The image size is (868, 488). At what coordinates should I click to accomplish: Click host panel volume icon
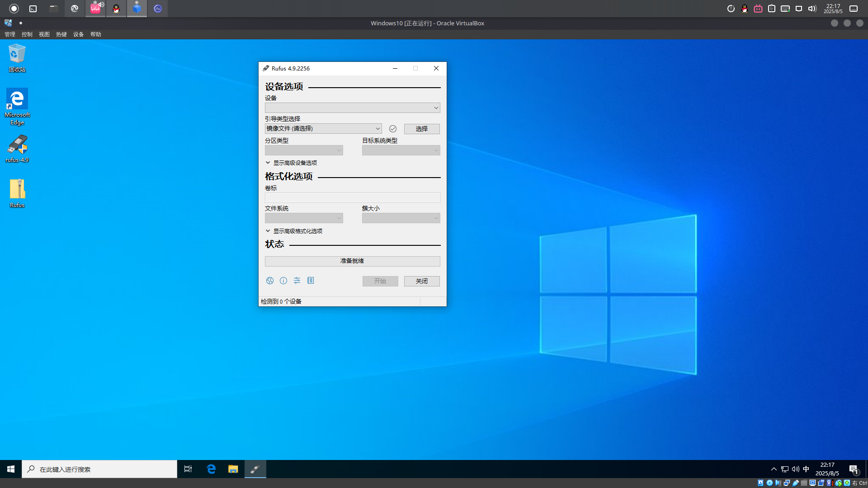pos(812,9)
